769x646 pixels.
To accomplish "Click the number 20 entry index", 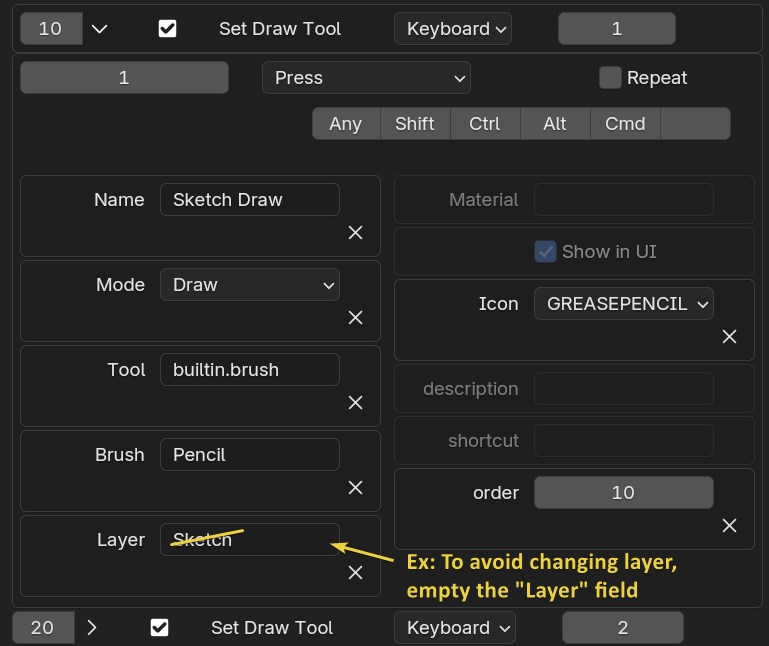I will pyautogui.click(x=43, y=627).
